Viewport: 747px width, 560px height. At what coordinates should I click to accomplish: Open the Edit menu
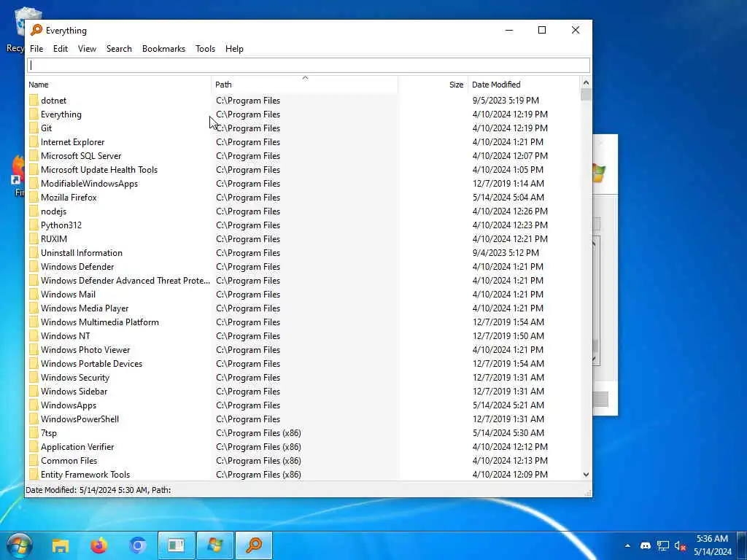tap(60, 49)
